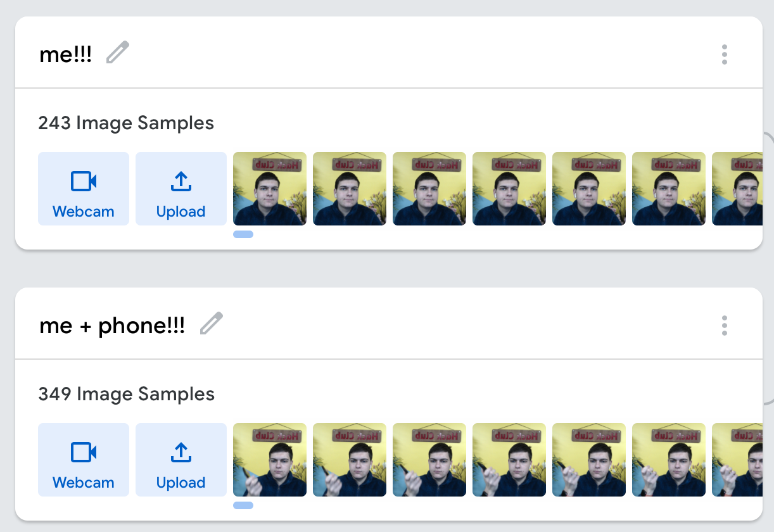Select first image sample in "me!!!" class
The height and width of the screenshot is (532, 774).
[270, 189]
